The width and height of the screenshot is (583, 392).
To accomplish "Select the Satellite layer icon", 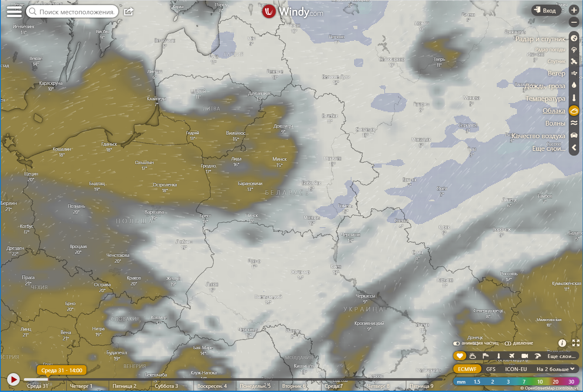I will pos(574,61).
